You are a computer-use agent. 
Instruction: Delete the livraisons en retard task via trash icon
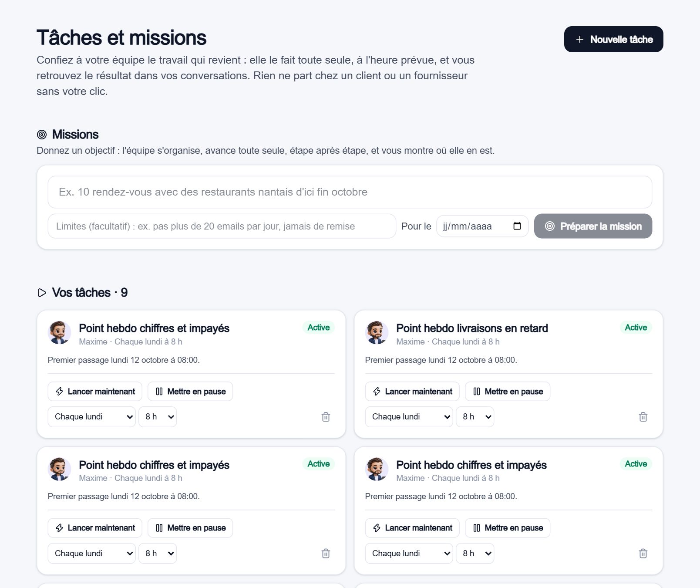[x=643, y=417]
